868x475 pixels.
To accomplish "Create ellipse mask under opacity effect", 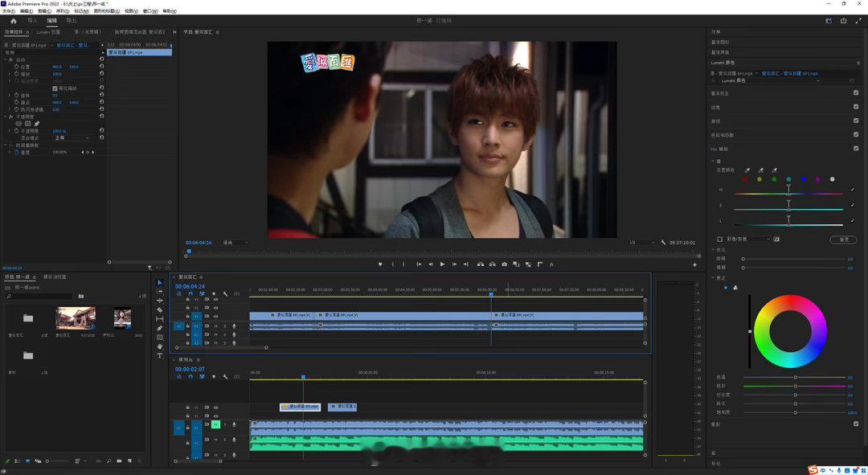I will (18, 124).
